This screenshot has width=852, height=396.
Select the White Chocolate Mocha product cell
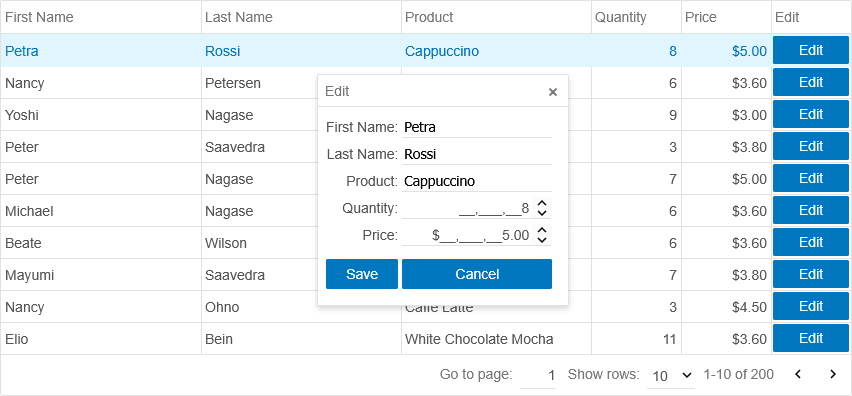click(x=497, y=340)
